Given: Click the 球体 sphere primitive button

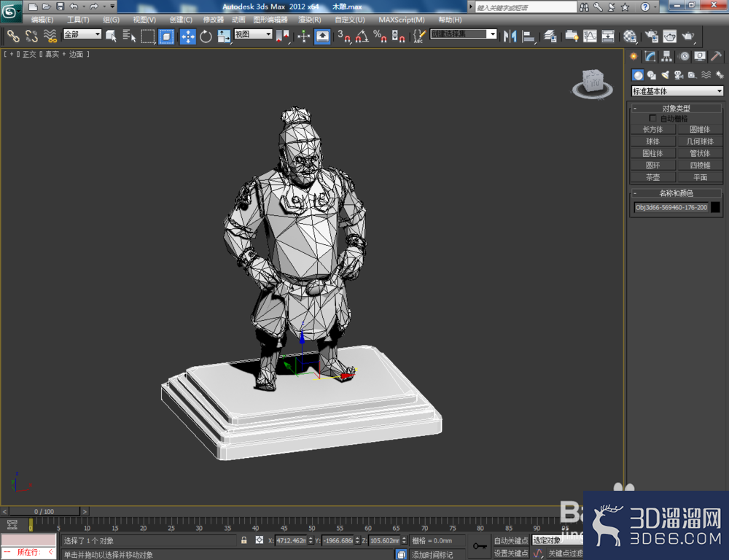Looking at the screenshot, I should coord(652,141).
